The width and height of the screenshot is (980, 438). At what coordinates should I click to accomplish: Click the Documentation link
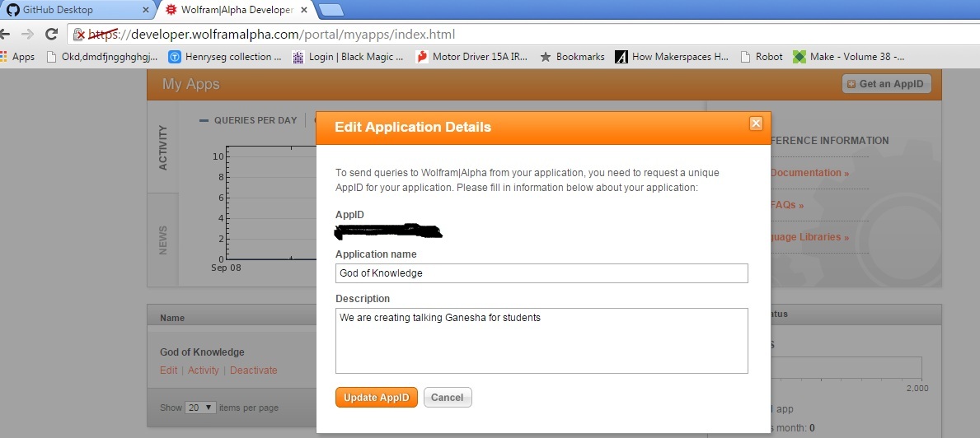pos(809,173)
